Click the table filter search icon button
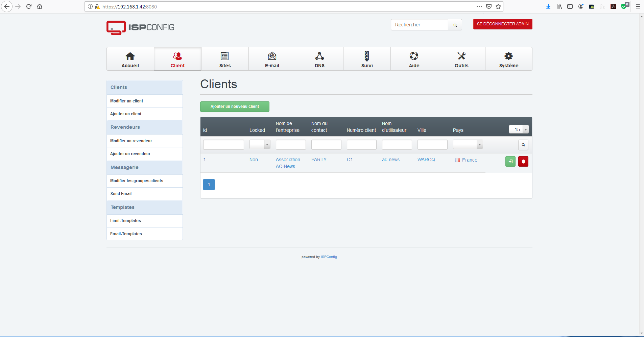This screenshot has width=644, height=337. (523, 145)
